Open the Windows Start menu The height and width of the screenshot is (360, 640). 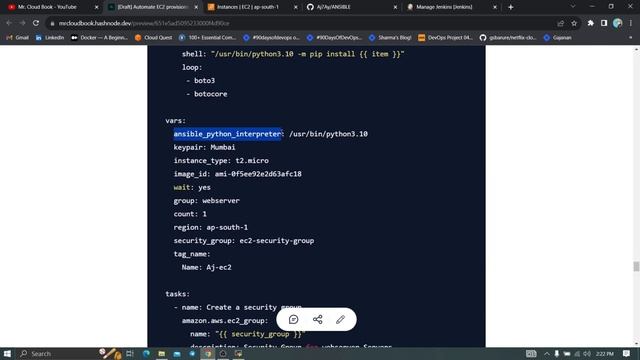pyautogui.click(x=7, y=353)
